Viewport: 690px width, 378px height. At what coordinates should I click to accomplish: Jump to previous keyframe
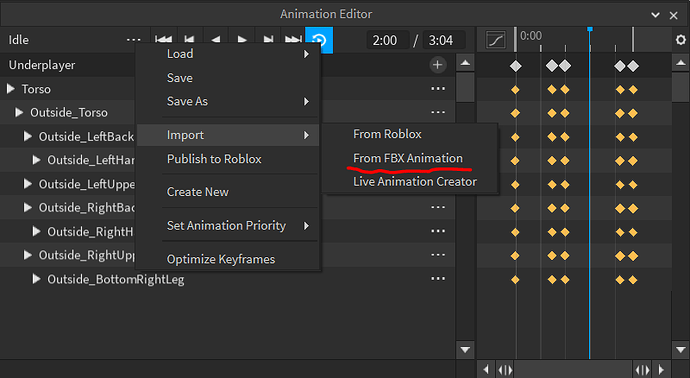tap(190, 40)
